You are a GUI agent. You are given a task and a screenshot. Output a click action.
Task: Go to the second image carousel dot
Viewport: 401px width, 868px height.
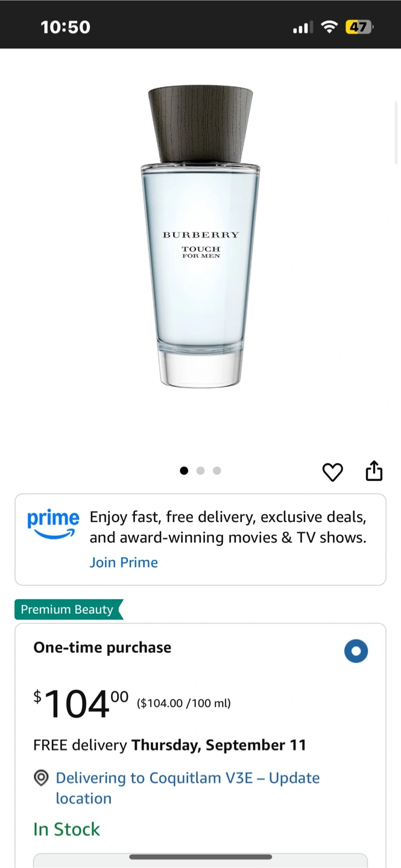201,471
